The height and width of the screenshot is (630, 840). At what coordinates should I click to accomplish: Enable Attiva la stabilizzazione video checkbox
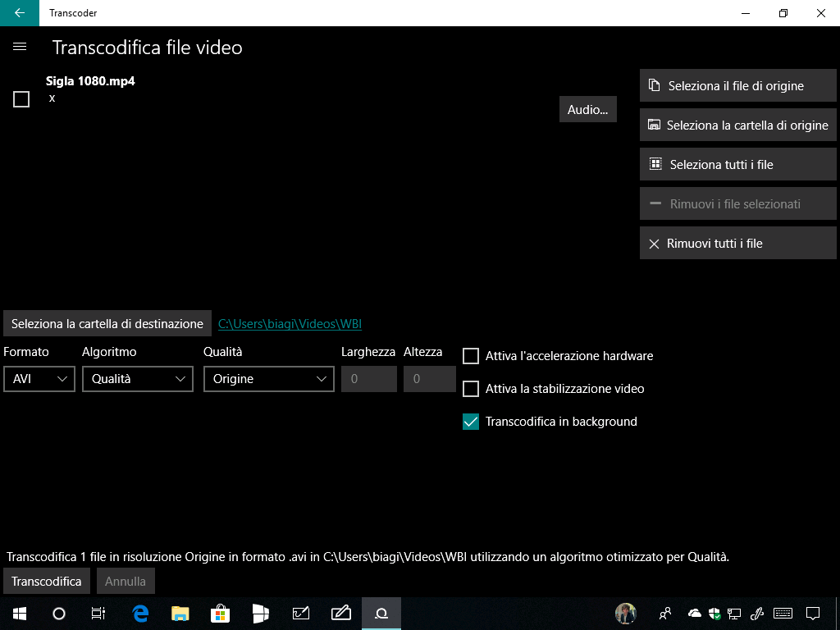coord(470,388)
